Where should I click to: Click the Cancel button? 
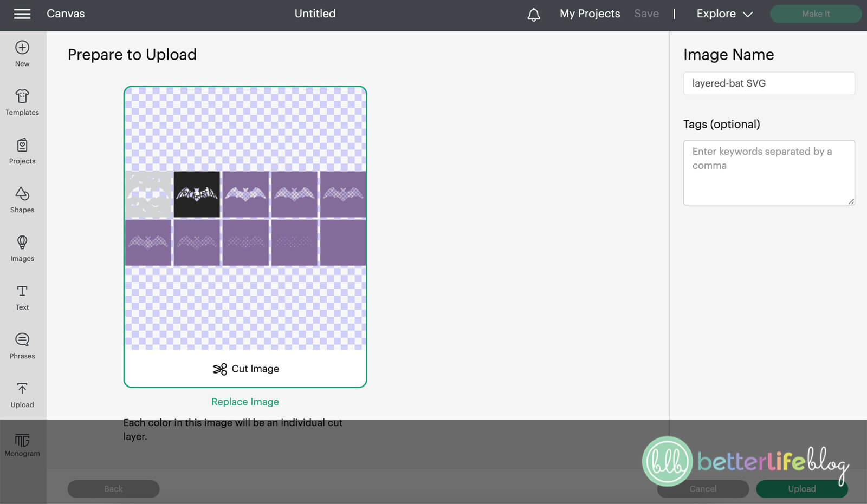click(703, 489)
